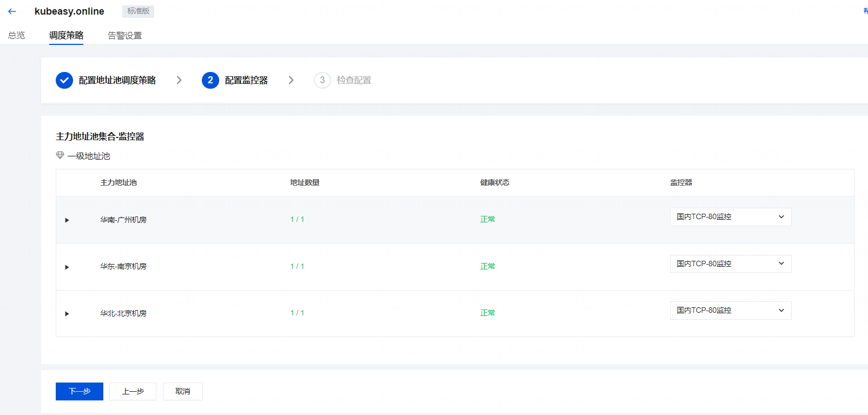Click 1 / 1 count in 华东-南京机房 row

tap(297, 266)
